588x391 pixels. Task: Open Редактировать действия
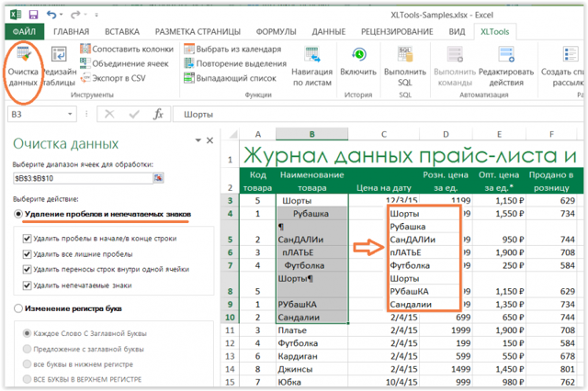[506, 67]
